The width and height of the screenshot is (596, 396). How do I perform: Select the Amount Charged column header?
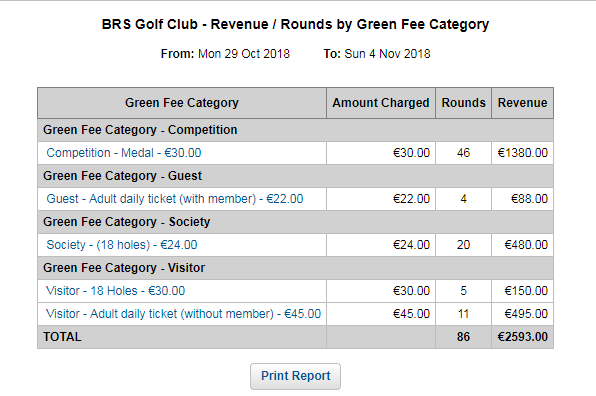coord(381,103)
